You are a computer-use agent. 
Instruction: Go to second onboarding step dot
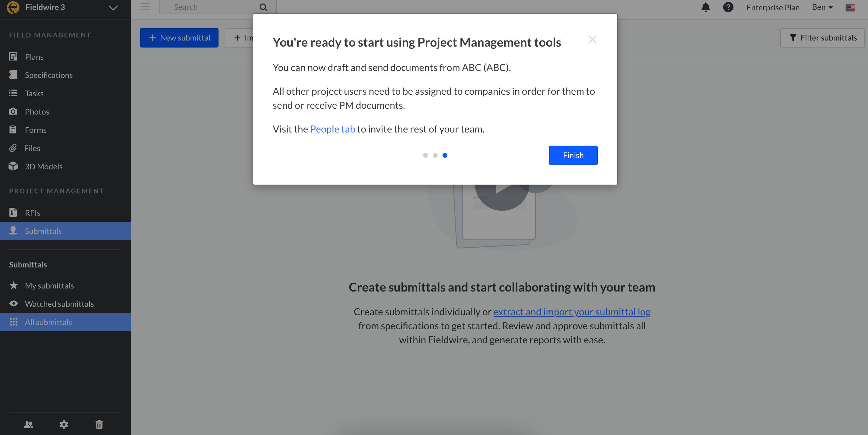[x=435, y=155]
